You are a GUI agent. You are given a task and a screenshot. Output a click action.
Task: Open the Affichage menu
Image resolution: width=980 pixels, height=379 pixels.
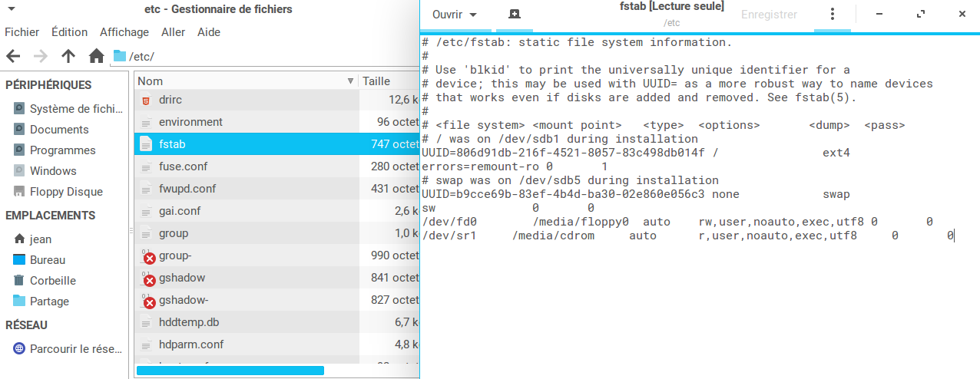coord(124,32)
